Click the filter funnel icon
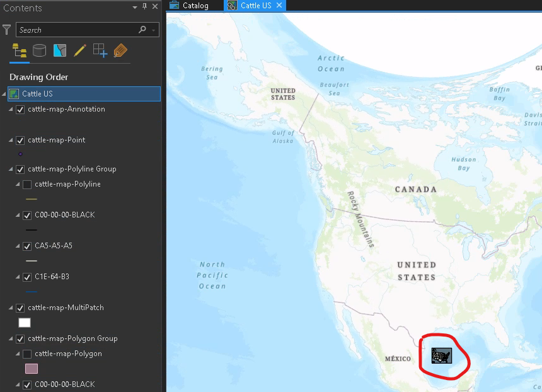 click(x=6, y=30)
